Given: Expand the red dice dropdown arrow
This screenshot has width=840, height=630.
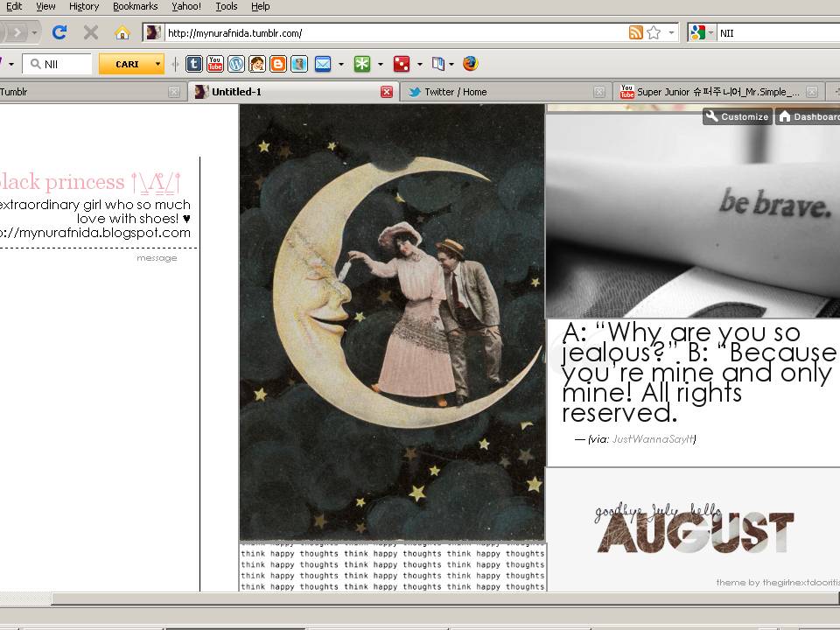Looking at the screenshot, I should pos(419,64).
